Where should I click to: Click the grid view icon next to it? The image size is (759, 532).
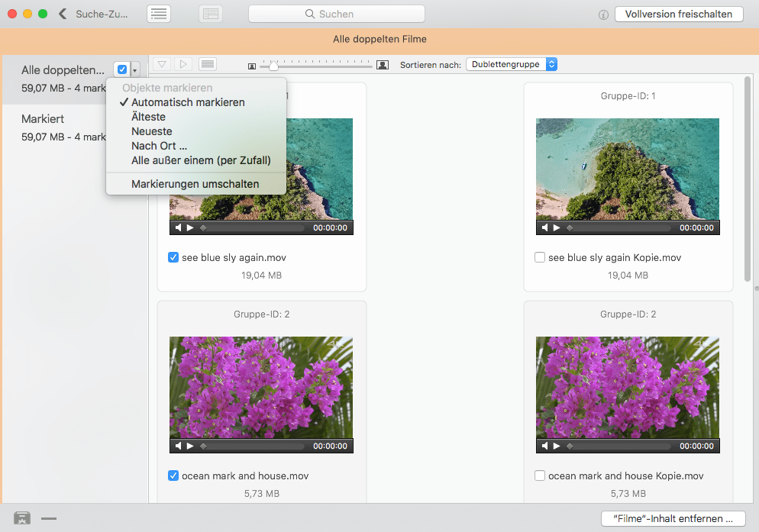click(x=210, y=13)
